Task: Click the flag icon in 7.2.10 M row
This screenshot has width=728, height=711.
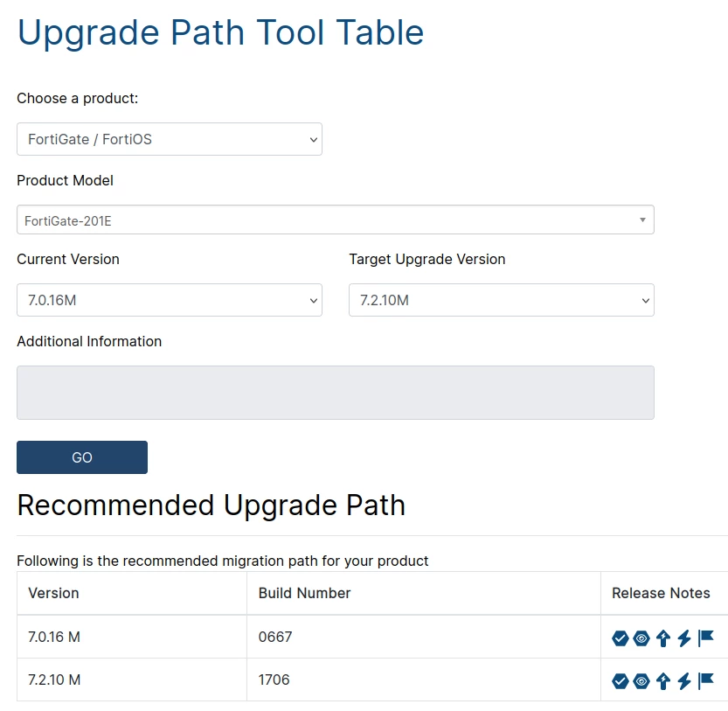Action: pos(706,681)
